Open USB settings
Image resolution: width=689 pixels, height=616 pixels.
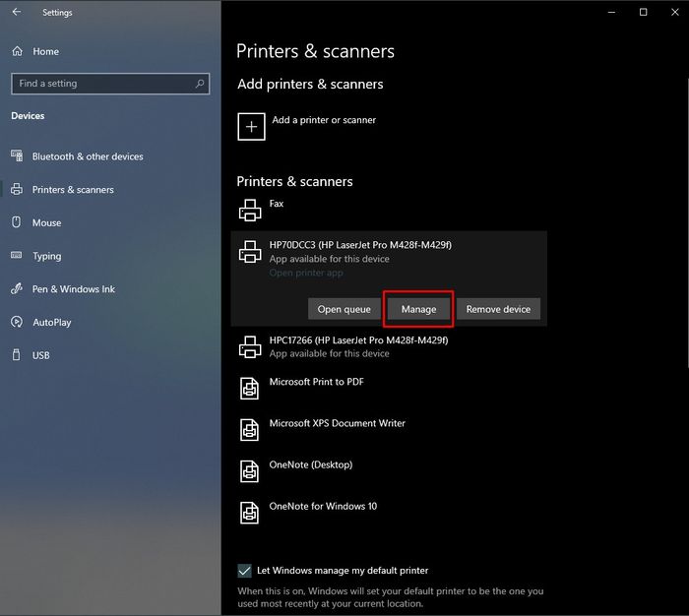click(x=41, y=355)
